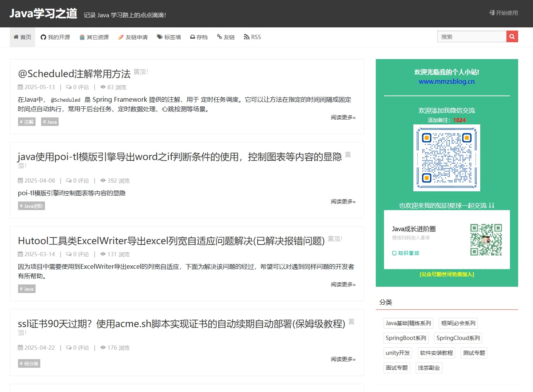Click the #Java进阶 tag on the poi-tl post
Image resolution: width=533 pixels, height=392 pixels.
[31, 205]
